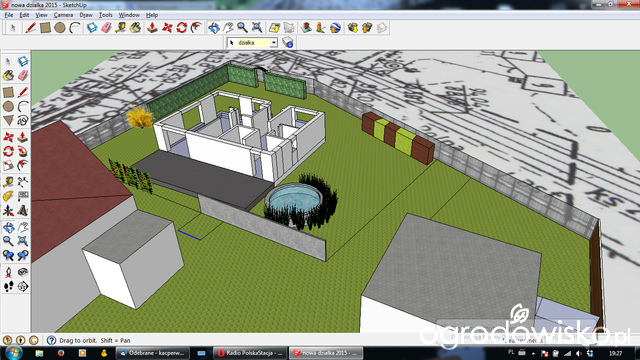Activate the Walk footprints tool in left toolbar
Image resolution: width=640 pixels, height=360 pixels.
point(8,287)
